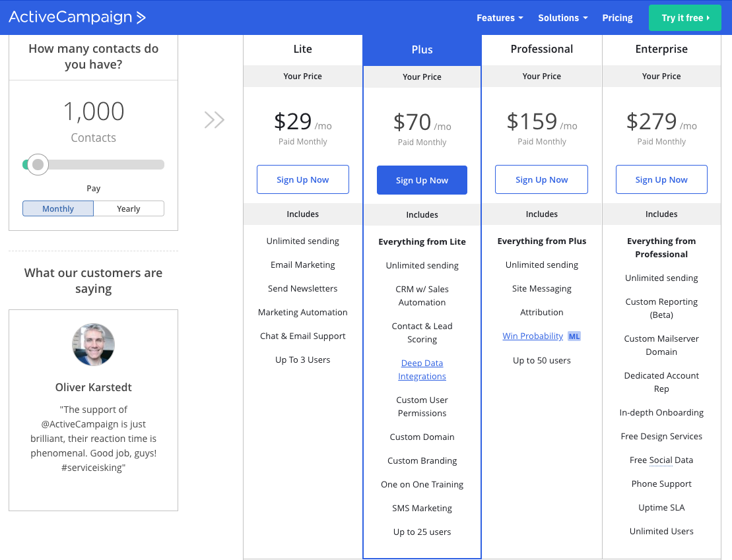Click 'Up to 25 users' text
The width and height of the screenshot is (732, 560).
422,532
